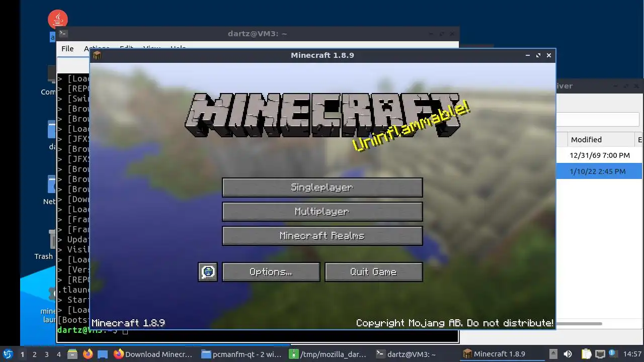
Task: Switch to workspace 2
Action: pos(34,354)
